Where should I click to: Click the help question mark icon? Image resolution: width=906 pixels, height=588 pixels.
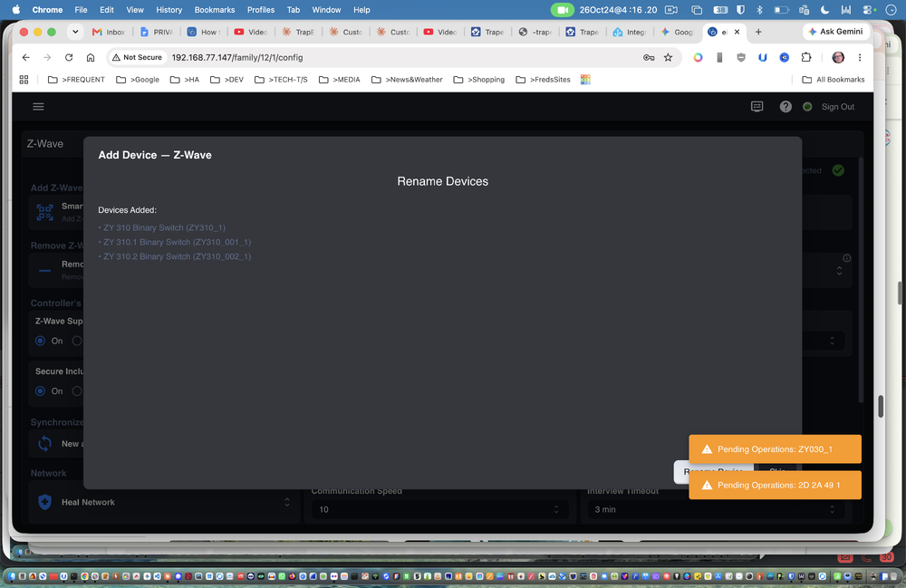pyautogui.click(x=786, y=106)
